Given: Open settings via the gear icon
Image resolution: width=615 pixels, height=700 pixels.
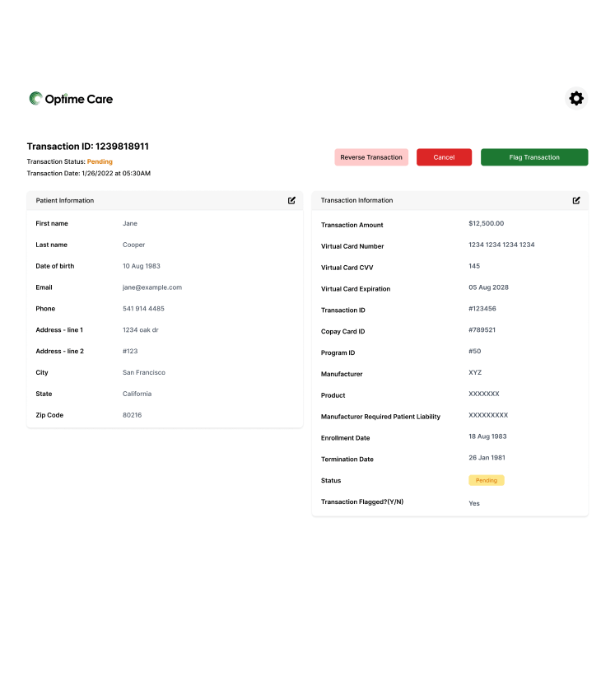Looking at the screenshot, I should (576, 99).
